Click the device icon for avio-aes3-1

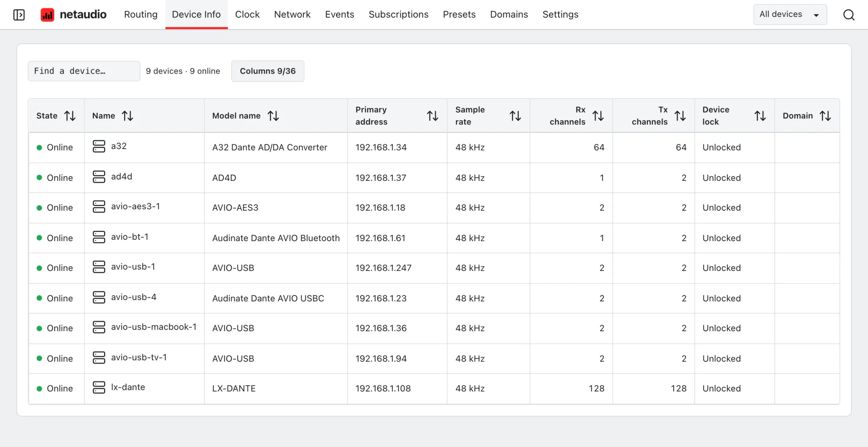99,207
